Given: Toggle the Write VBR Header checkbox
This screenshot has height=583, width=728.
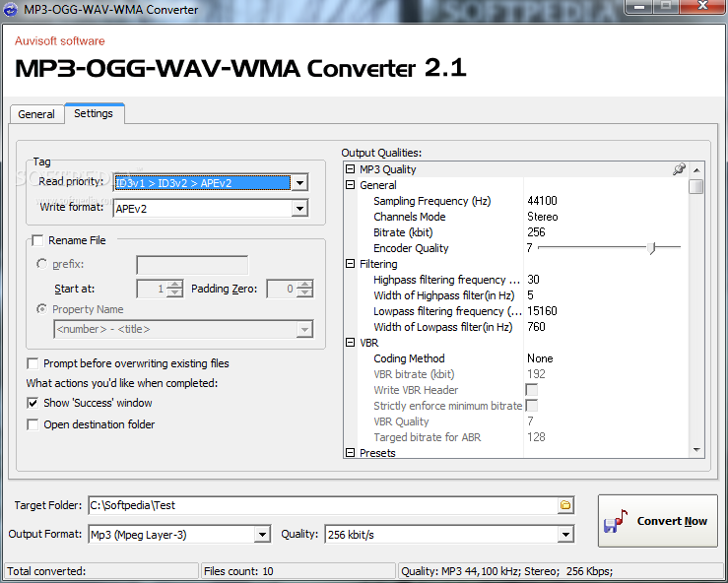Looking at the screenshot, I should tap(532, 390).
